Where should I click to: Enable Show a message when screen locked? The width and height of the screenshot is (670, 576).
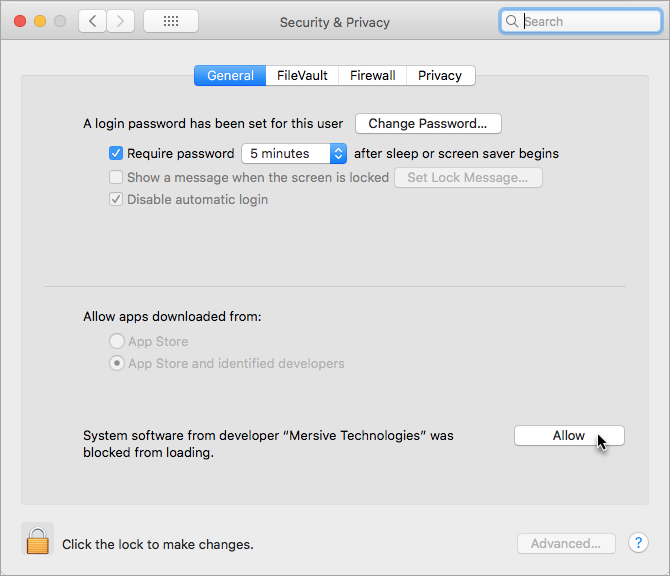pos(116,177)
